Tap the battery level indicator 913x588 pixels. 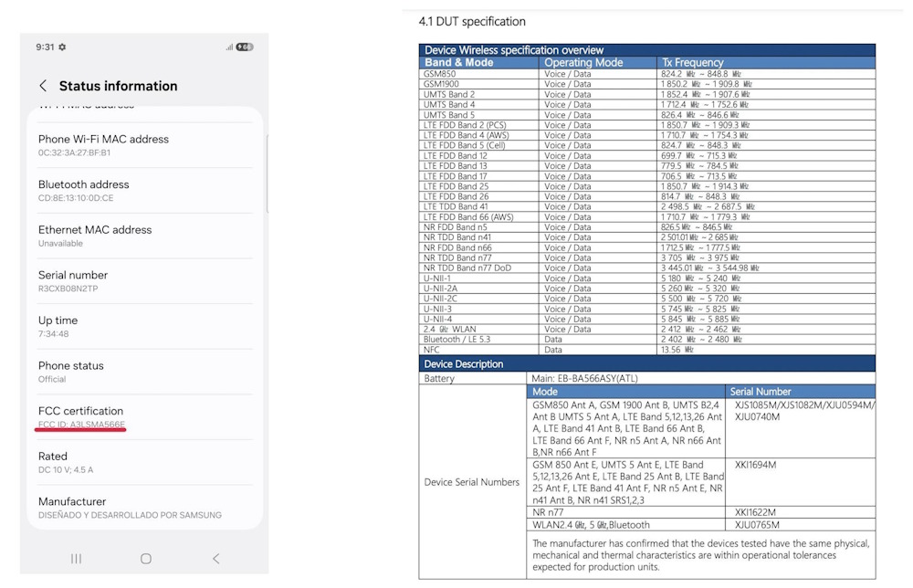point(244,47)
